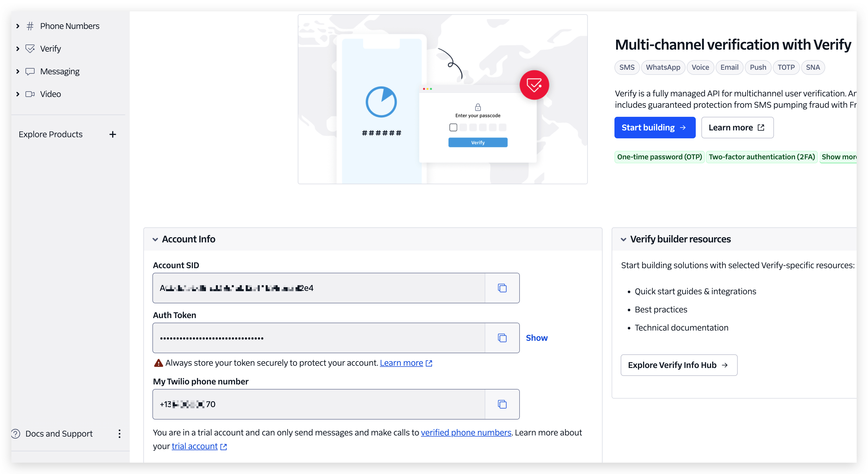
Task: Click Quick start guides & integrations text
Action: point(695,291)
